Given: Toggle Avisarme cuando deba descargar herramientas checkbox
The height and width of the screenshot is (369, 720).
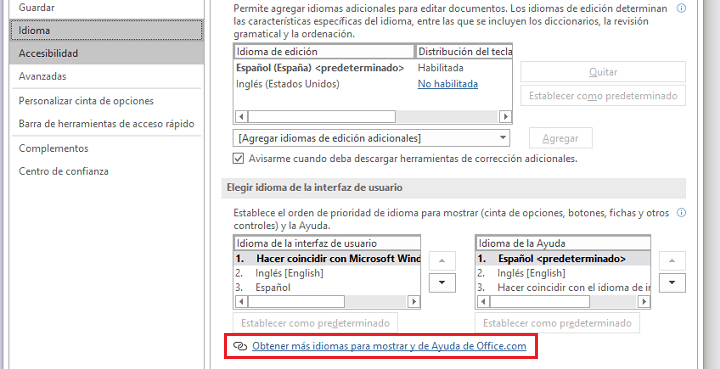Looking at the screenshot, I should [x=238, y=159].
